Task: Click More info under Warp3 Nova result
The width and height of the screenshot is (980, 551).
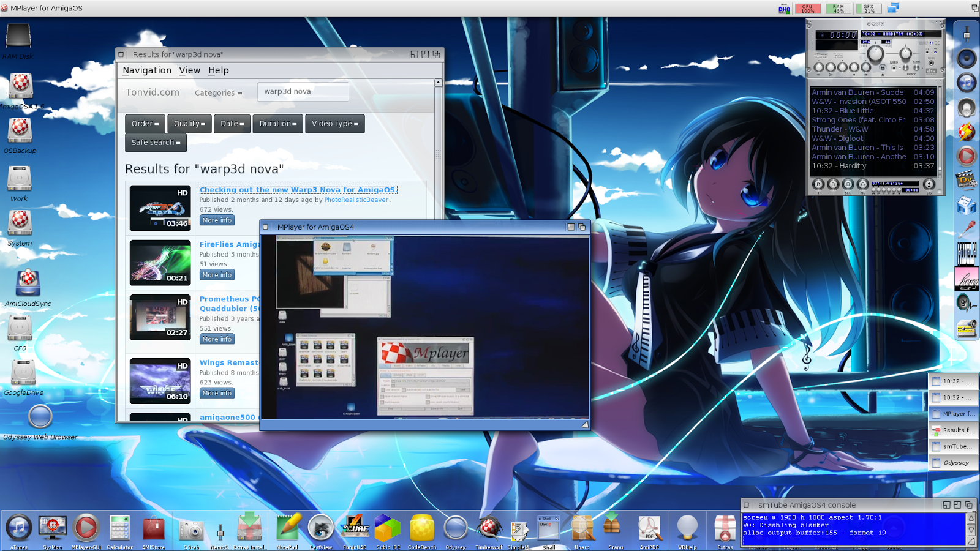Action: (x=217, y=220)
